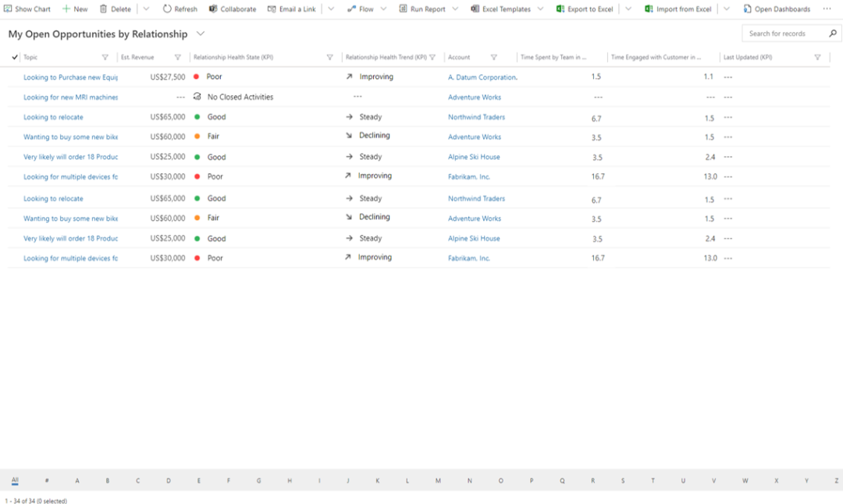Click the Email a Link envelope icon
This screenshot has height=504, width=843.
coord(272,9)
